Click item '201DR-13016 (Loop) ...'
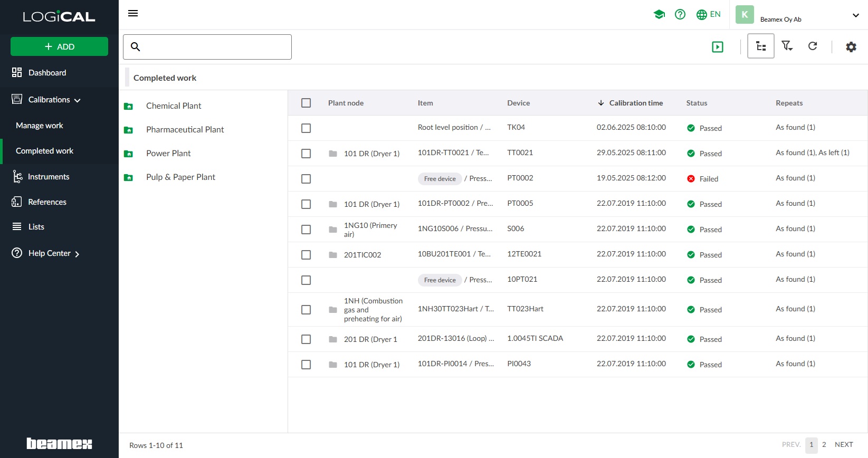This screenshot has height=458, width=868. coord(456,338)
